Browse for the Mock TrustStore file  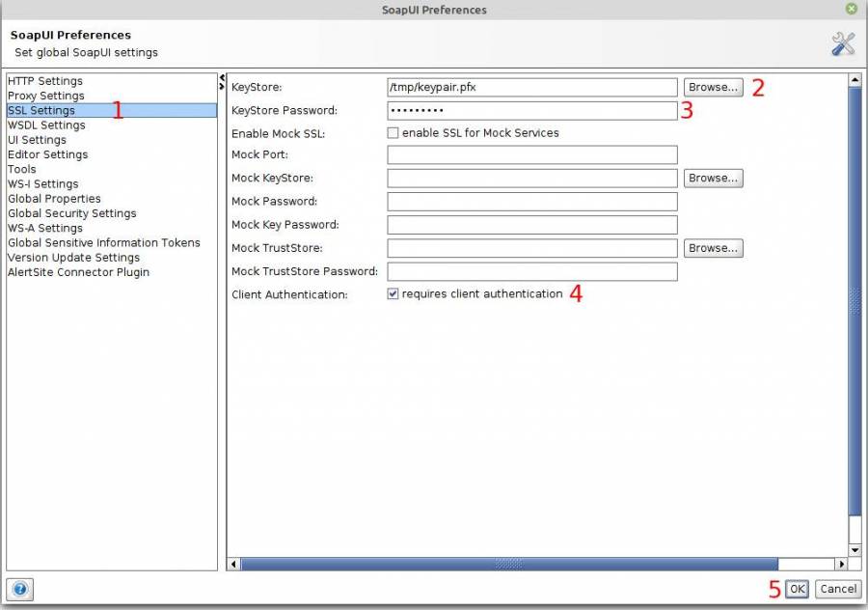click(x=713, y=248)
